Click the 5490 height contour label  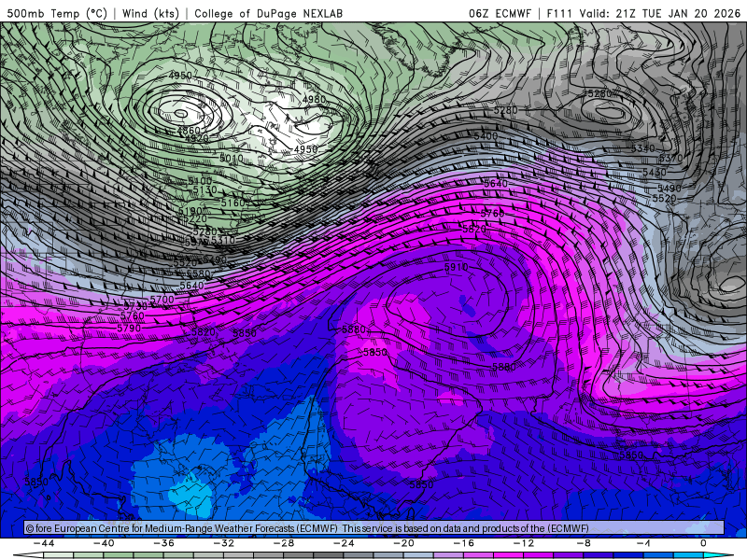pos(669,189)
